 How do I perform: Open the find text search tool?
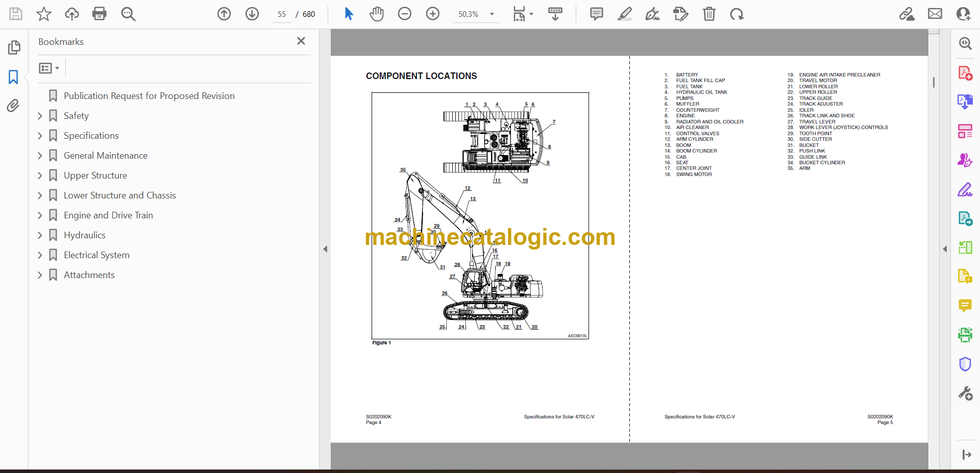(128, 14)
